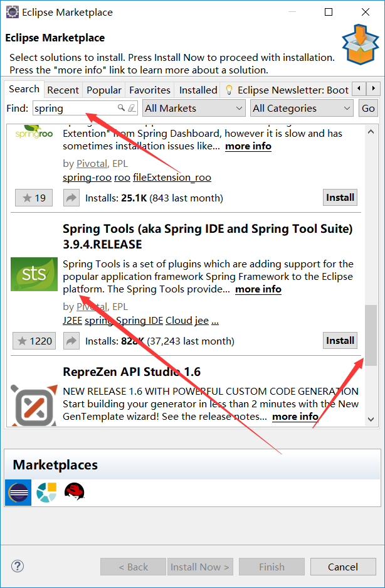Switch to the Search tab
Image resolution: width=385 pixels, height=588 pixels.
point(24,89)
